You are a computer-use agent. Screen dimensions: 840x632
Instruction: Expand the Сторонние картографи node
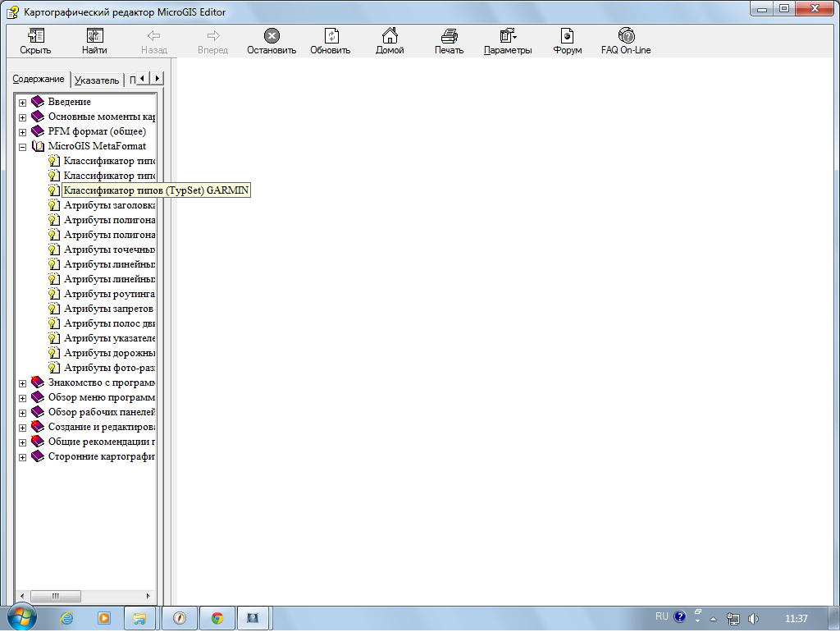pos(23,457)
